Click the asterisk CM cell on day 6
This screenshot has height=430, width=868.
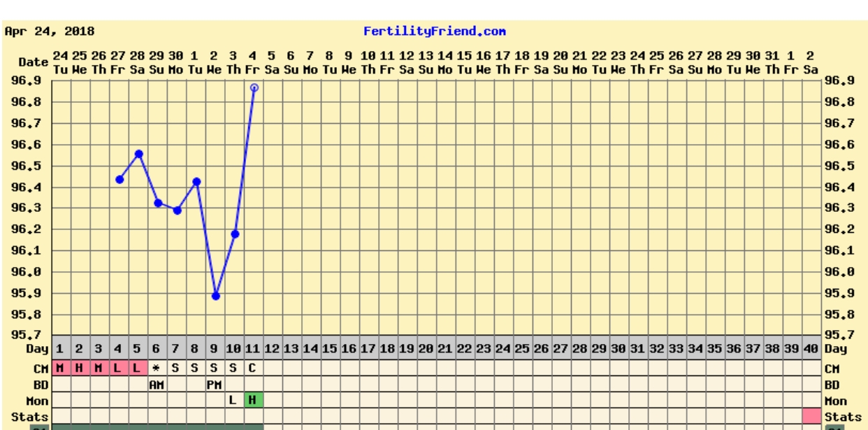(157, 368)
